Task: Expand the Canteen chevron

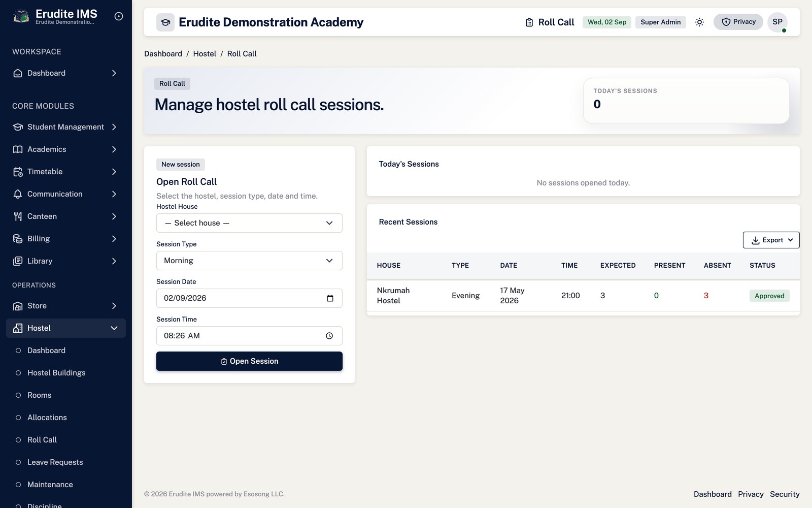Action: point(114,216)
